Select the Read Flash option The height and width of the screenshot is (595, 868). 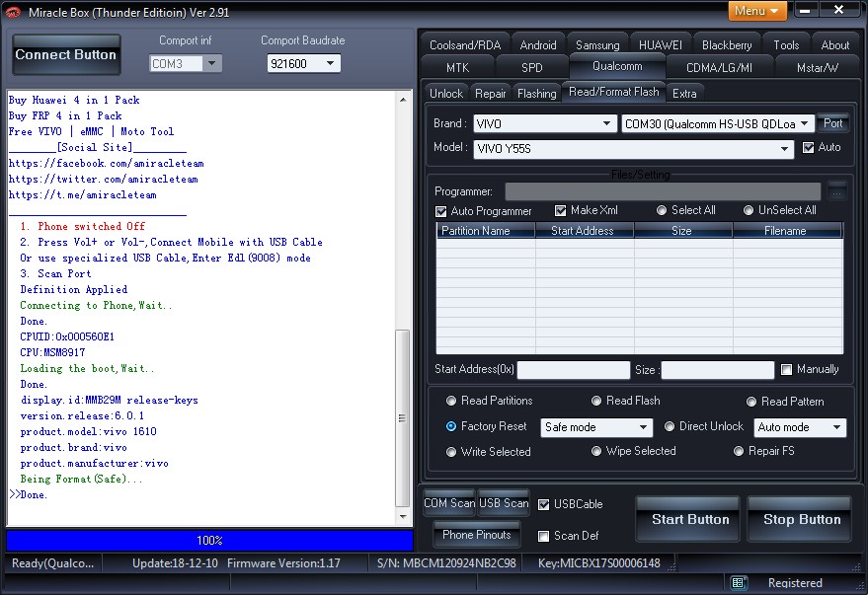tap(596, 401)
